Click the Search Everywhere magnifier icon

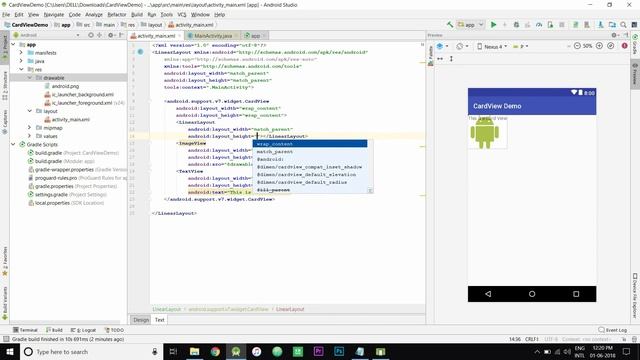623,24
